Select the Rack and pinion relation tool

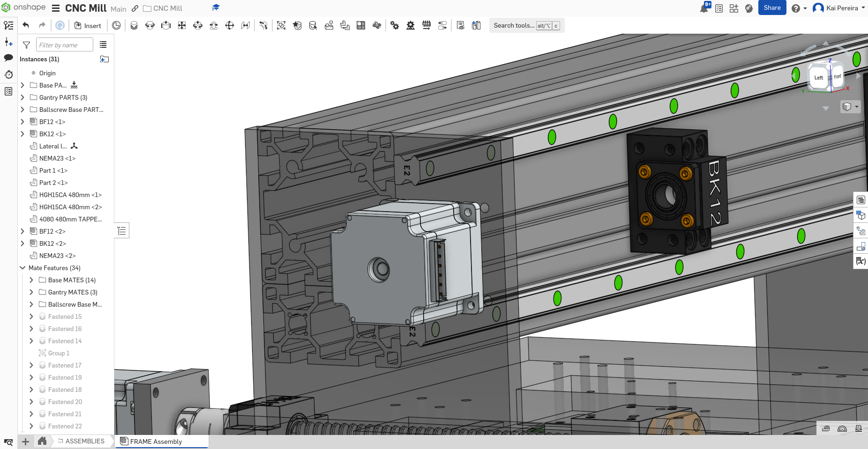[x=411, y=25]
